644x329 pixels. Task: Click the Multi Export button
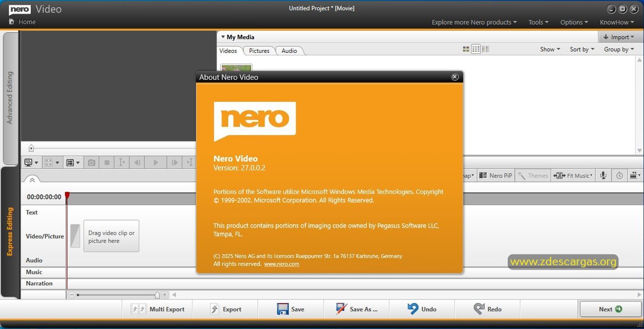pyautogui.click(x=157, y=309)
